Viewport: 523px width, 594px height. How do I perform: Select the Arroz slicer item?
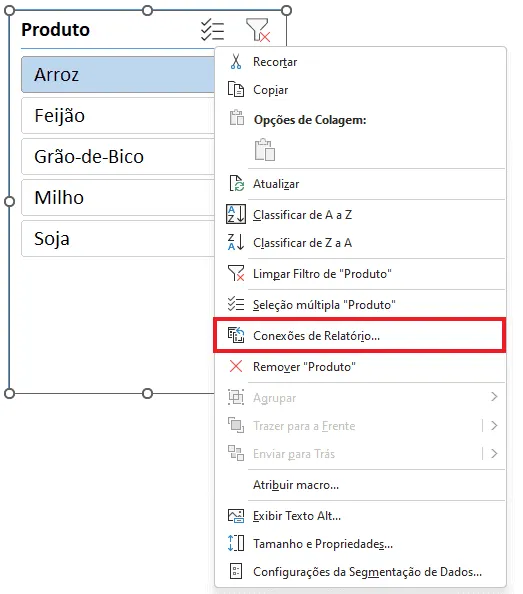tap(118, 75)
